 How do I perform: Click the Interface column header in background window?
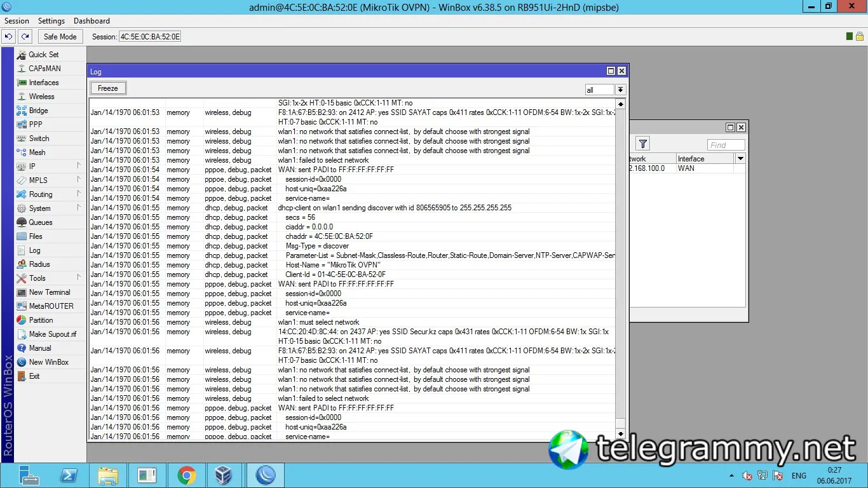click(705, 159)
